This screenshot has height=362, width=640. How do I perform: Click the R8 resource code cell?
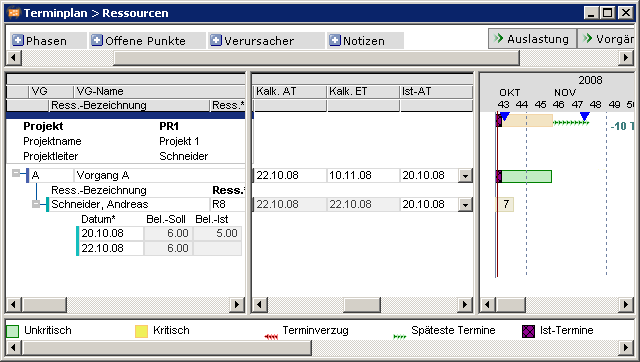227,204
